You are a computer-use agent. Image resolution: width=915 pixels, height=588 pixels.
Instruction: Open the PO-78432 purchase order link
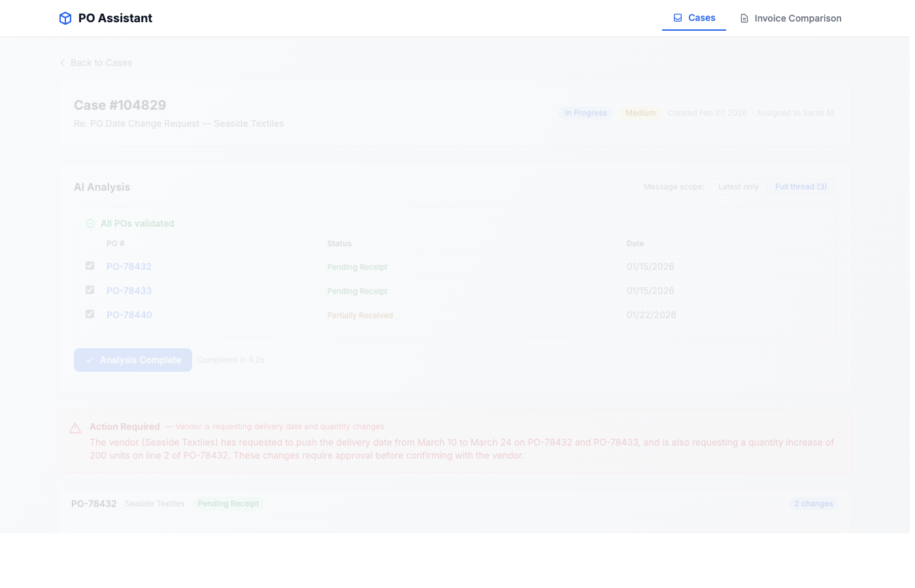pyautogui.click(x=129, y=267)
